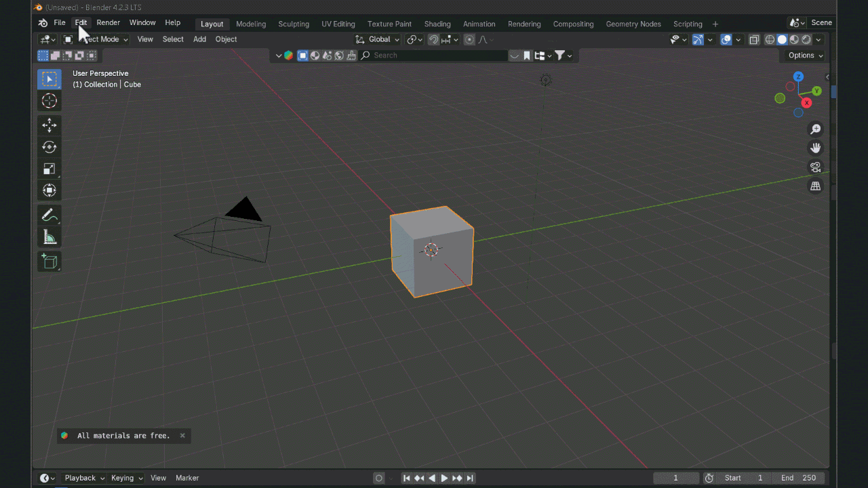Image resolution: width=868 pixels, height=488 pixels.
Task: Open overlays options dropdown arrow
Action: (x=738, y=39)
